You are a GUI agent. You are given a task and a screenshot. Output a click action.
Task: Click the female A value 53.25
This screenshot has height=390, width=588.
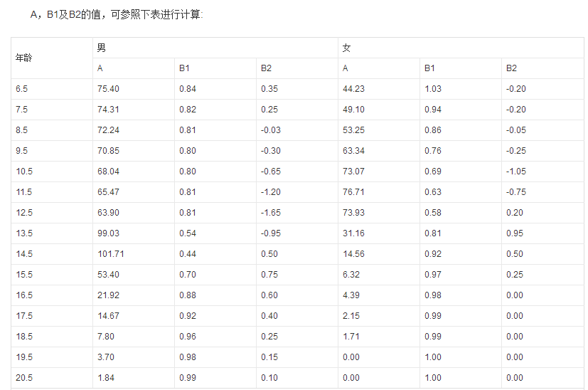coord(353,130)
